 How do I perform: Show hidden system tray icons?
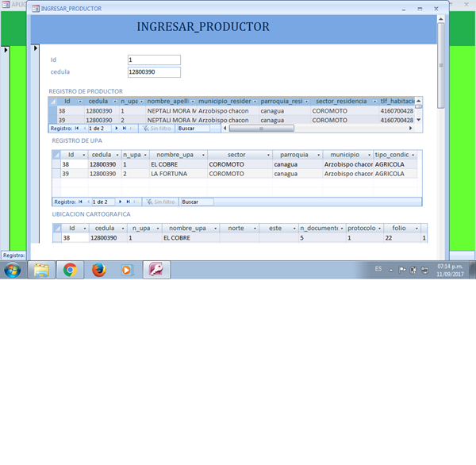pos(391,270)
